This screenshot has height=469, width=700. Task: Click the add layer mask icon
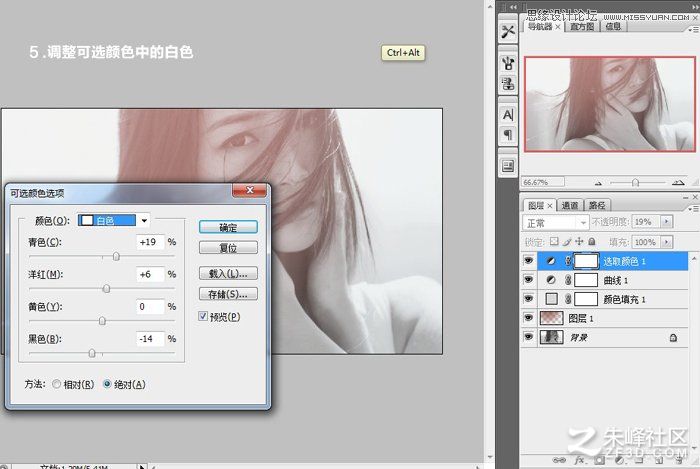[599, 460]
